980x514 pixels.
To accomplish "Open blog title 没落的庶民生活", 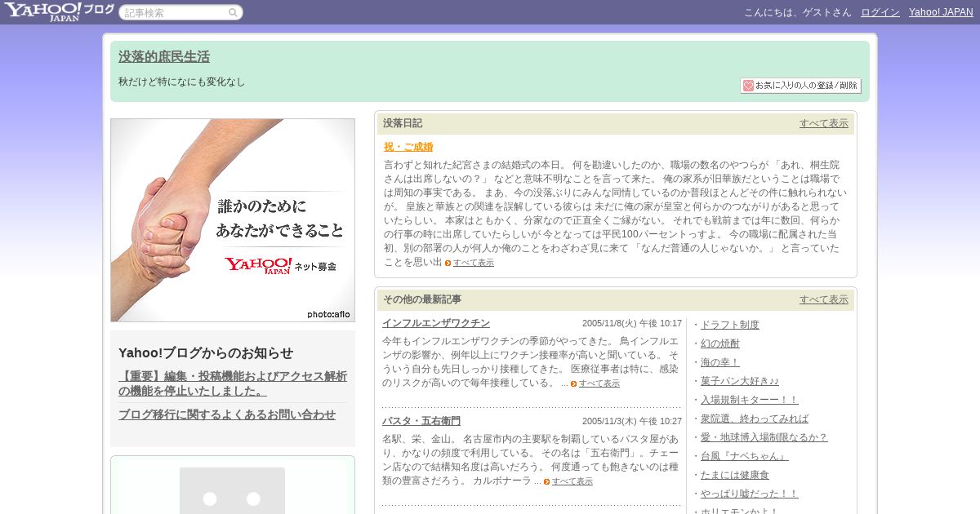I will coord(164,57).
